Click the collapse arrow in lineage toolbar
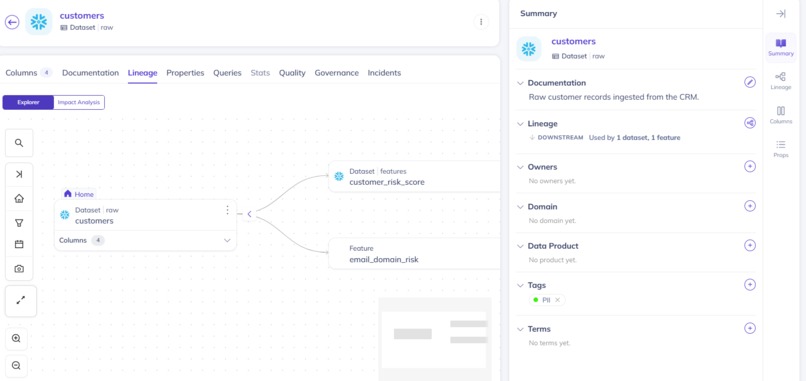Viewport: 806px width, 381px height. 19,175
